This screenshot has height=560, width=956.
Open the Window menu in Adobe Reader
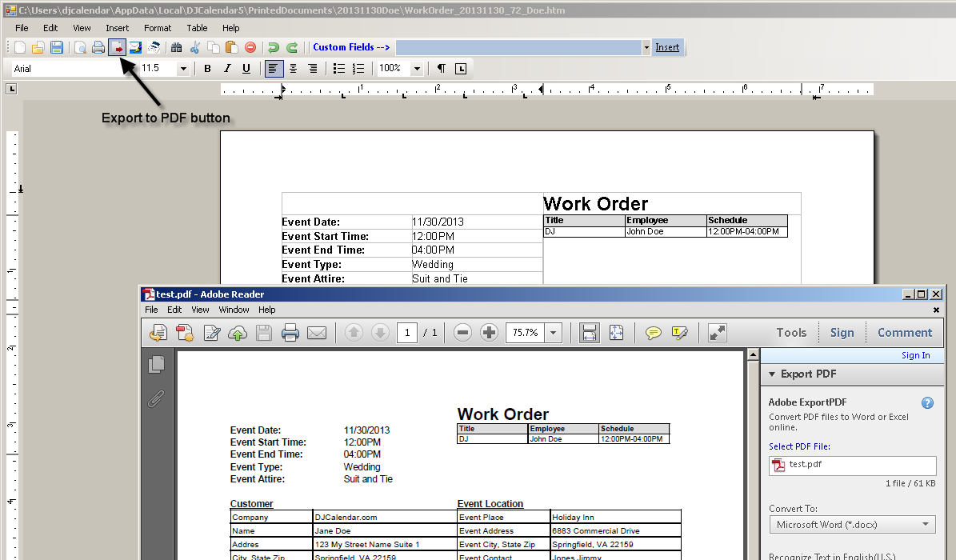coord(234,310)
